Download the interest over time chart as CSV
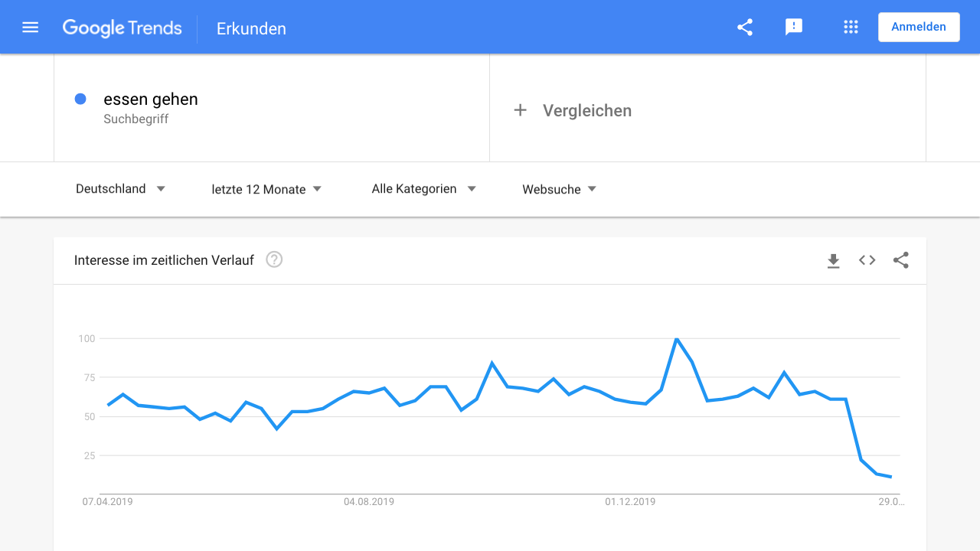The width and height of the screenshot is (980, 551). coord(834,261)
